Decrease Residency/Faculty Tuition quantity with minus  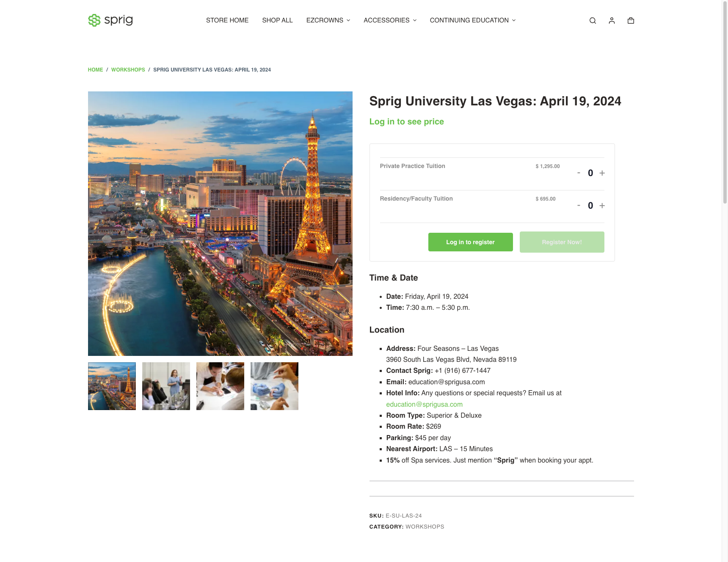(579, 205)
